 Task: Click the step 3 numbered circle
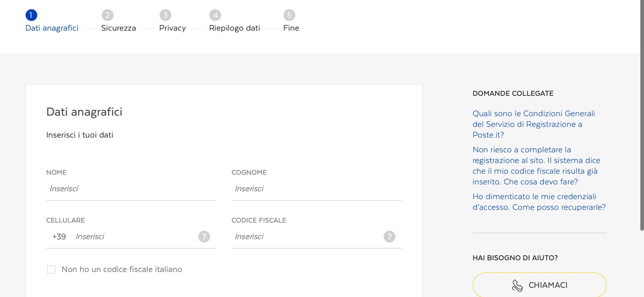pyautogui.click(x=165, y=15)
